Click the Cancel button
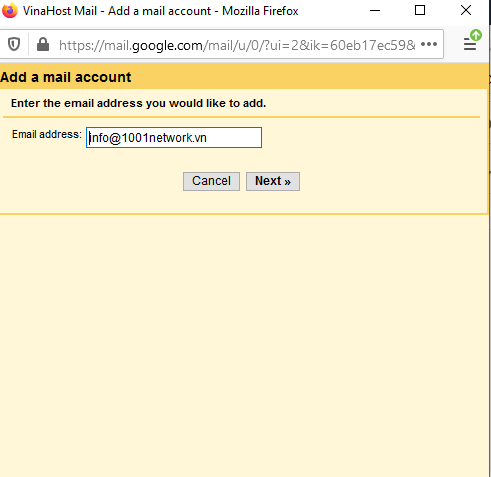 [x=211, y=181]
